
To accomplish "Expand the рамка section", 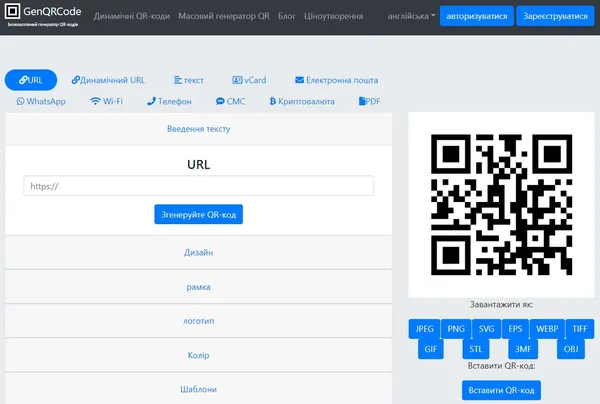I will (199, 287).
